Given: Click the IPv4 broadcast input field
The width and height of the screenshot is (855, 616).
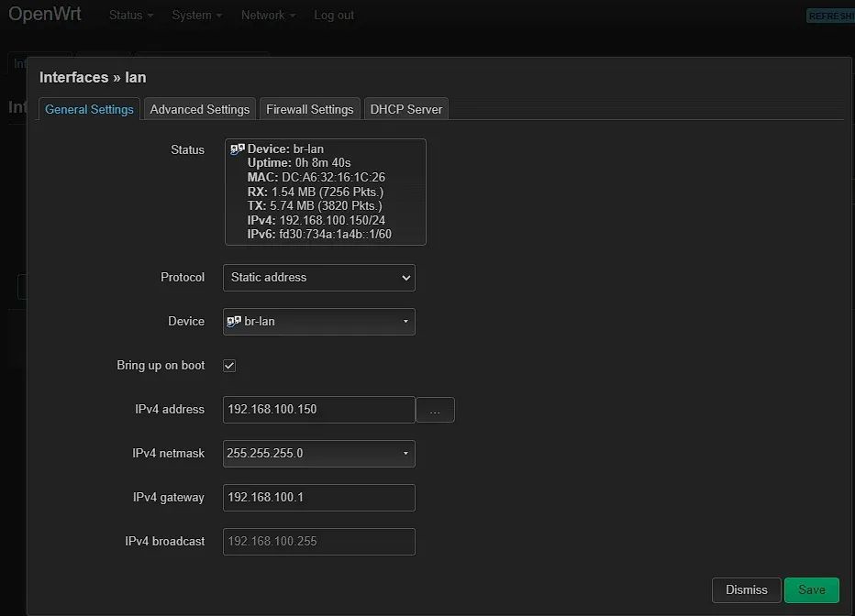Looking at the screenshot, I should pos(318,542).
